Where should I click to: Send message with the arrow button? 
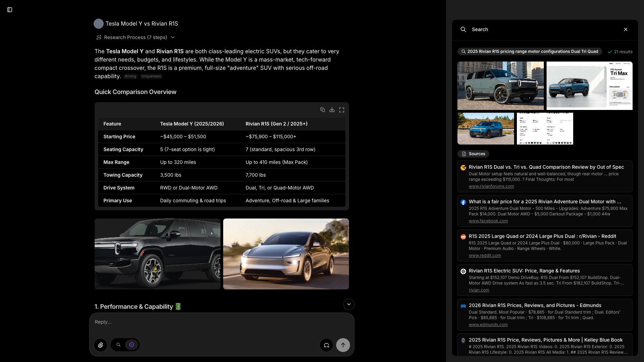[x=343, y=345]
